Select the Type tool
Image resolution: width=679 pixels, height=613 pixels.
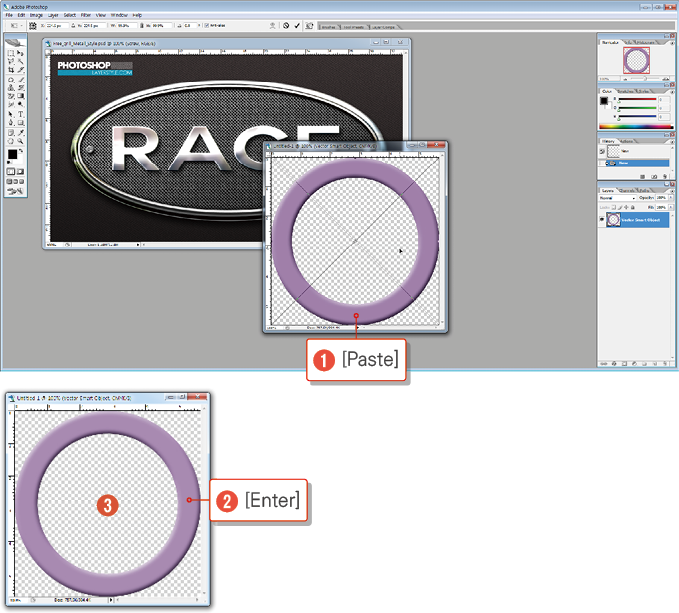point(20,115)
